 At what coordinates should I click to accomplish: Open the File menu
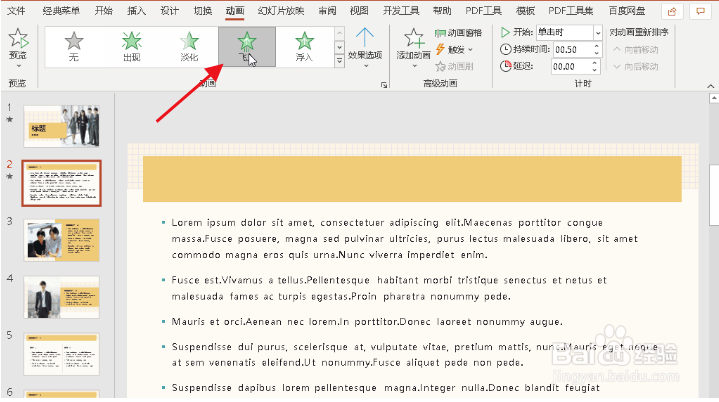click(16, 11)
